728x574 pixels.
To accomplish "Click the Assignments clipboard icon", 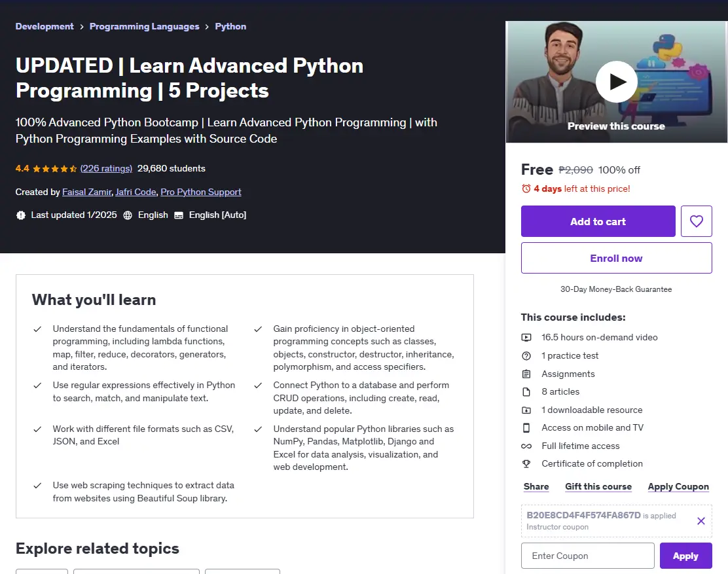I will [526, 374].
